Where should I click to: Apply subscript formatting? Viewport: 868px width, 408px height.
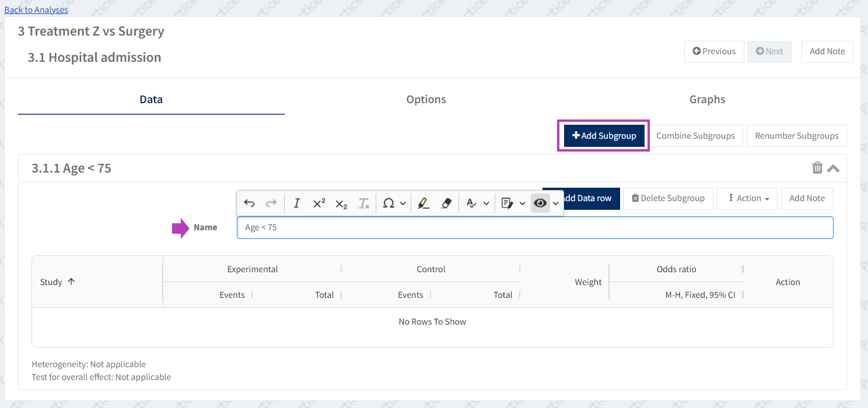point(341,203)
